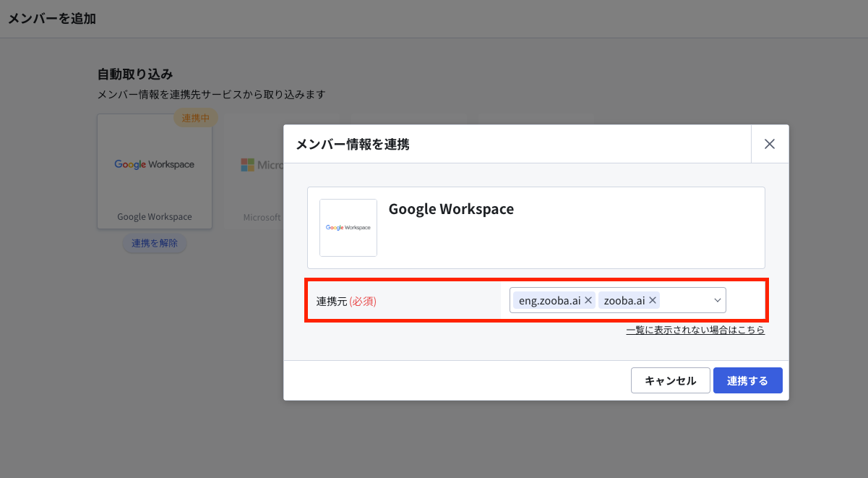Click the キャンセル button
Screen dimensions: 868x478
(x=670, y=380)
